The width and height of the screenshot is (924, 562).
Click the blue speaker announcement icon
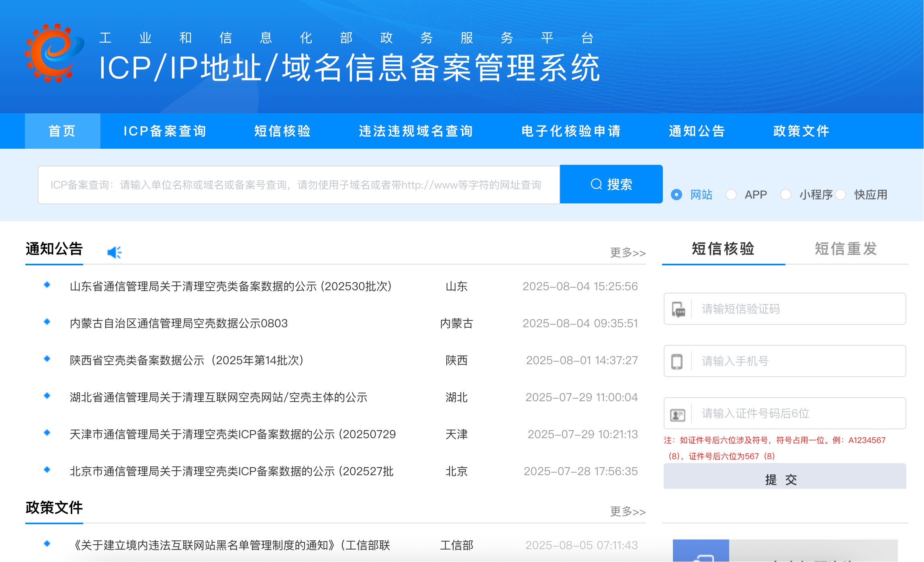114,252
